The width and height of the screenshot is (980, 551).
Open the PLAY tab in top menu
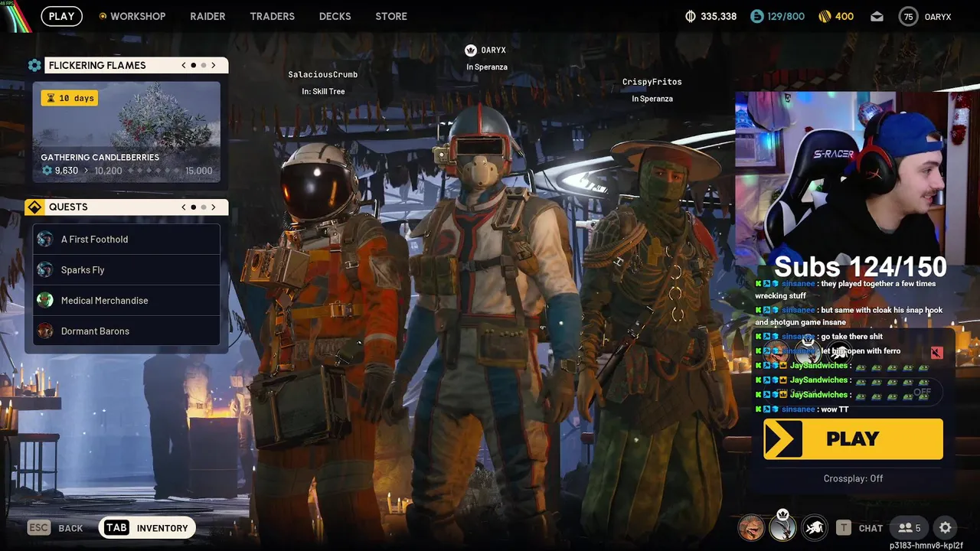pos(61,16)
